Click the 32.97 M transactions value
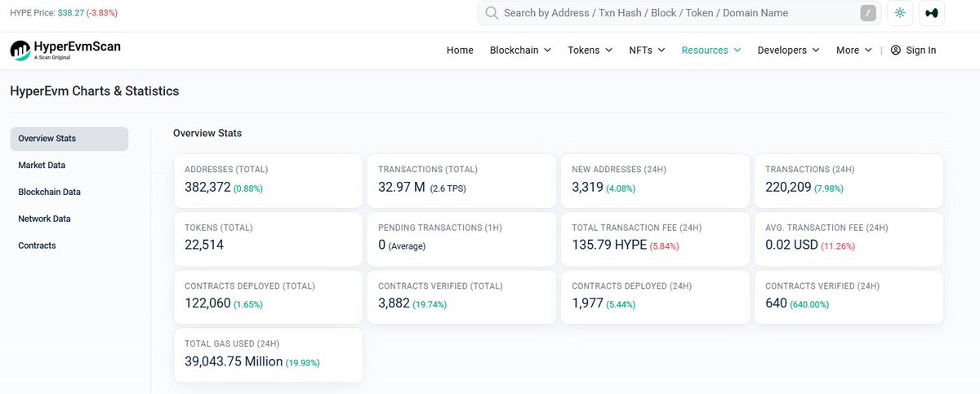The image size is (980, 394). (x=401, y=187)
